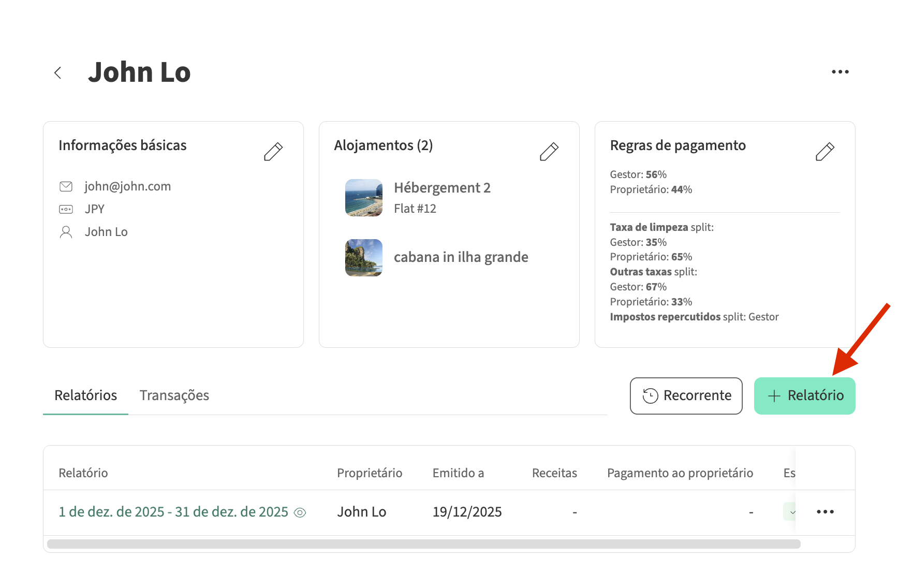Click the currency icon beside JPY
The width and height of the screenshot is (913, 588).
[x=66, y=209]
